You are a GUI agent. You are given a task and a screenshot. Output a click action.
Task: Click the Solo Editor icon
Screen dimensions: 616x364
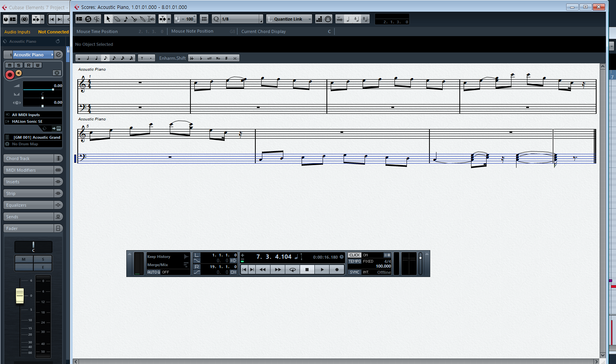[88, 19]
